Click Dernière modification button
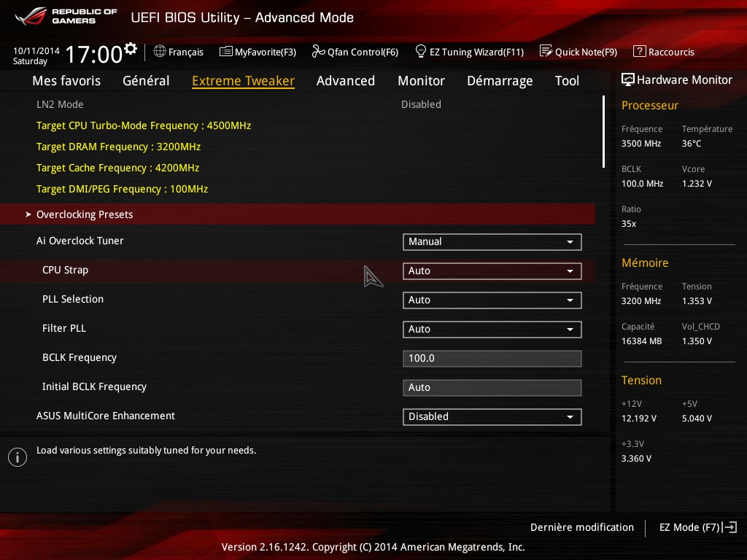The height and width of the screenshot is (560, 747). 581,527
